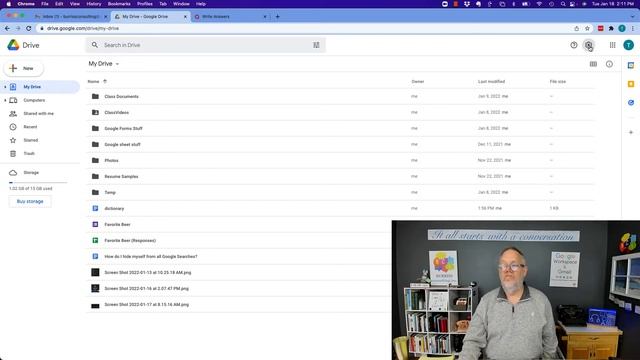Go forward with the browser forward arrow
Image resolution: width=640 pixels, height=360 pixels.
(18, 28)
